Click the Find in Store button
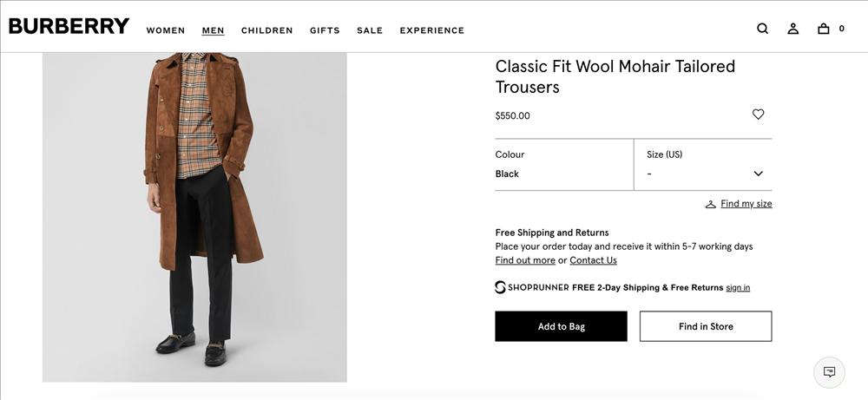Image resolution: width=868 pixels, height=400 pixels. [705, 326]
